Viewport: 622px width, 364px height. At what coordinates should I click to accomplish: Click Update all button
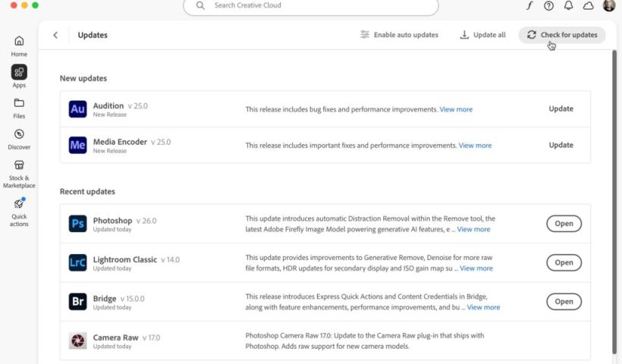(x=482, y=35)
